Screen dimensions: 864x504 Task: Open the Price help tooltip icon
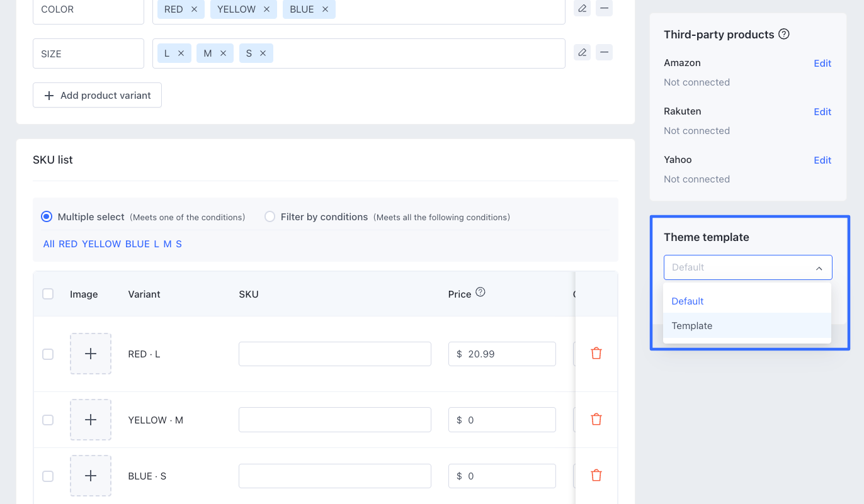[x=480, y=292]
